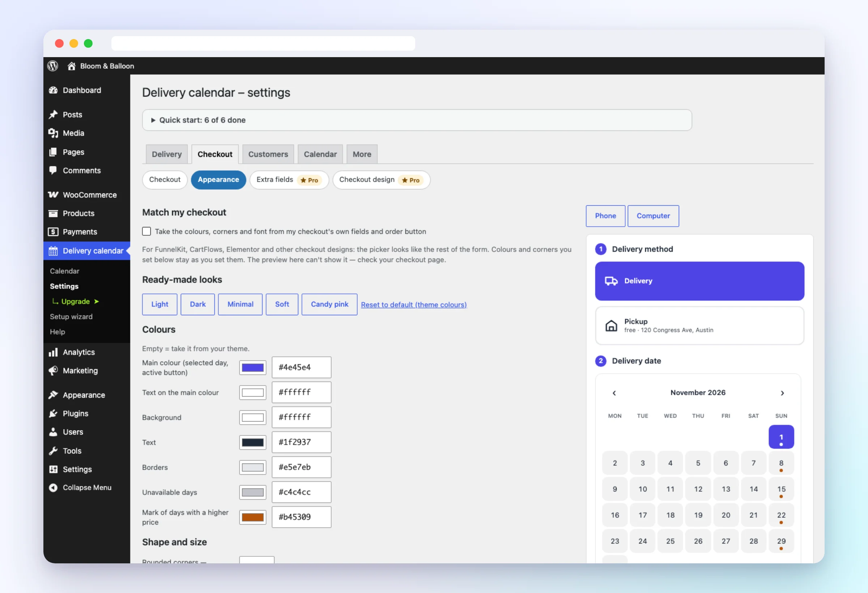
Task: Click the Media icon in sidebar
Action: click(53, 133)
